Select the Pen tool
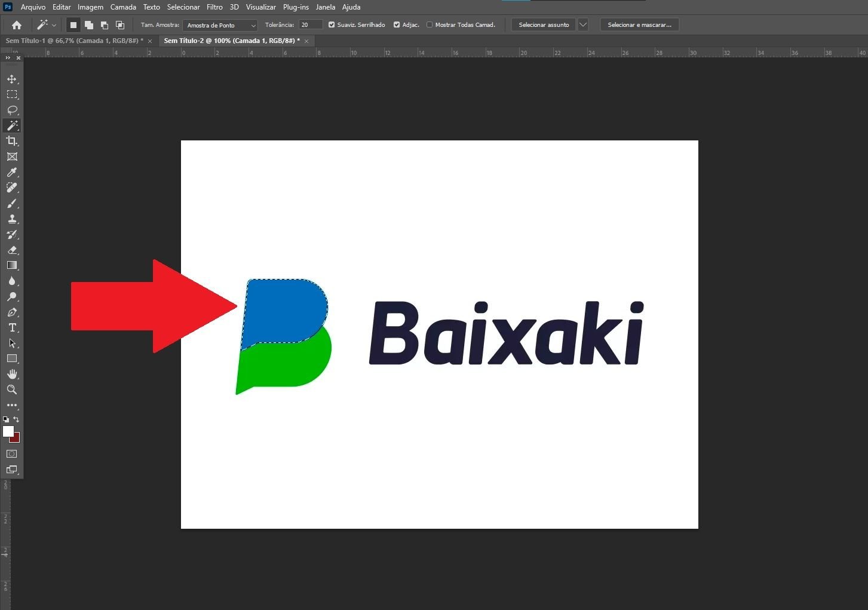Viewport: 868px width, 610px height. 12,312
